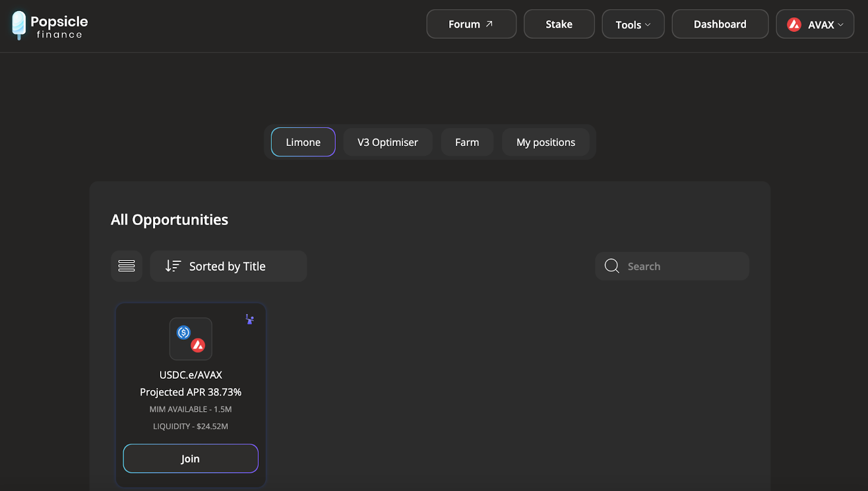Click the purple wizard icon on the card
This screenshot has width=868, height=491.
250,319
